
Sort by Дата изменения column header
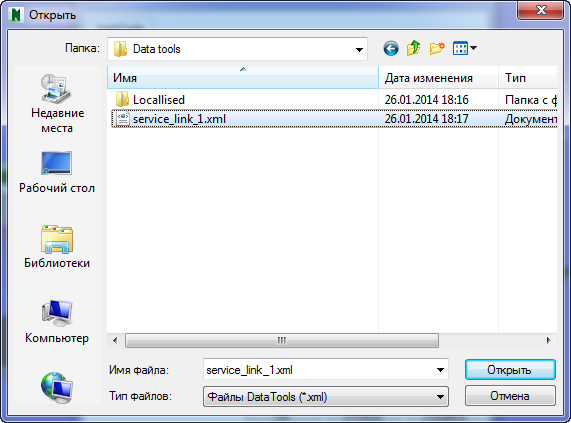pos(438,78)
